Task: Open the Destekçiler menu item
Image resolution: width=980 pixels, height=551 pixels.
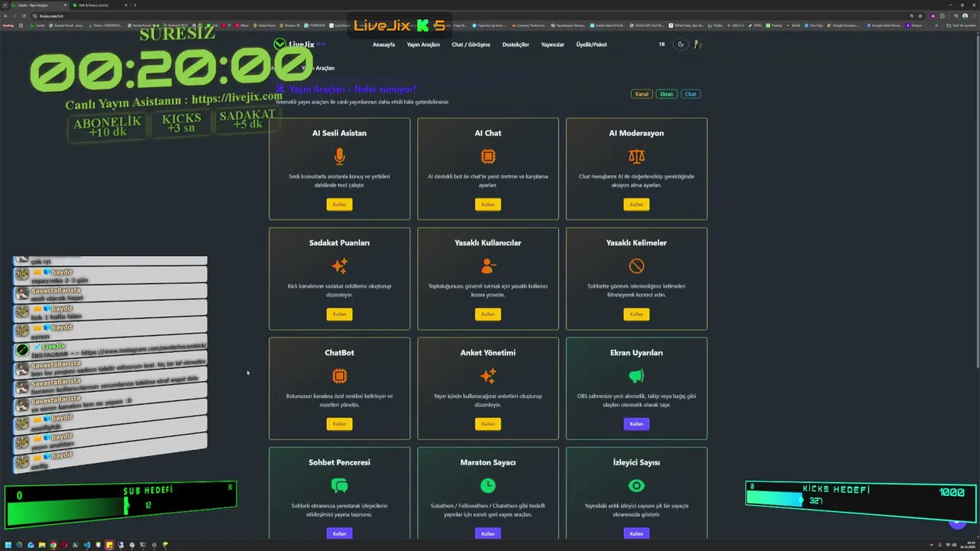Action: click(515, 44)
